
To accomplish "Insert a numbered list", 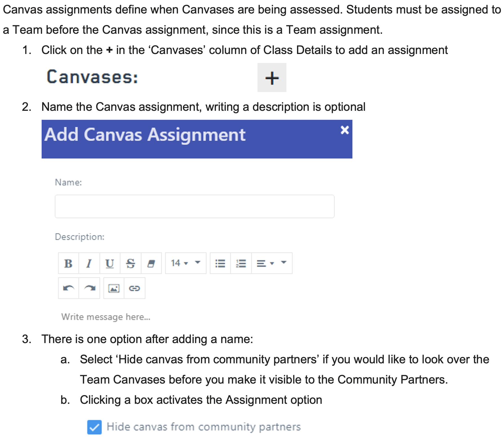I will pos(241,263).
